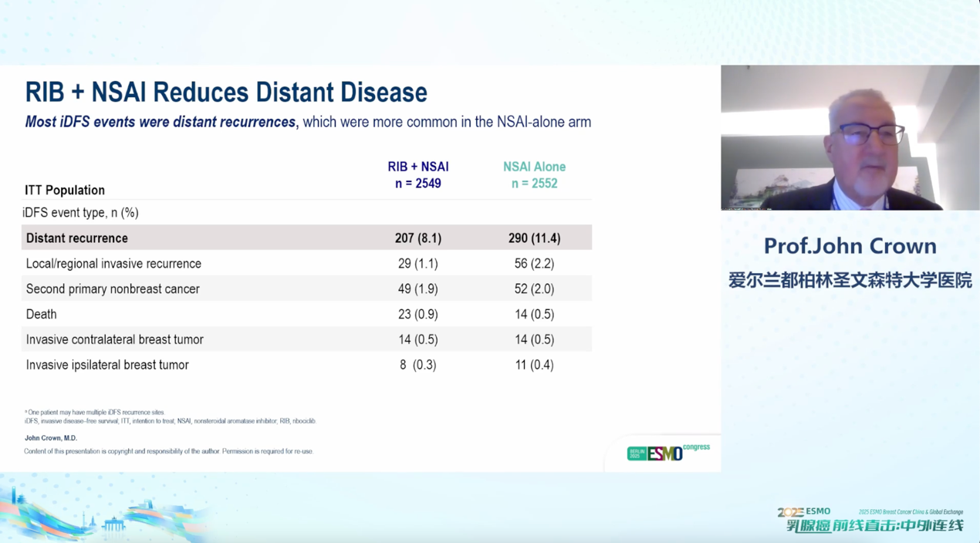Click the Second primary nonbreast cancer row
Image resolution: width=980 pixels, height=543 pixels.
[x=113, y=289]
